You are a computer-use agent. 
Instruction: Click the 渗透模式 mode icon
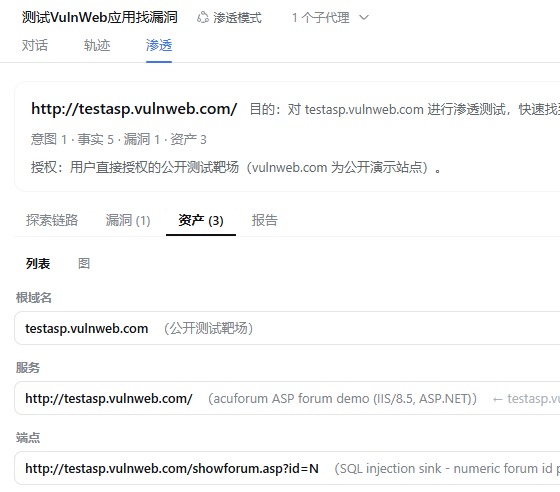(202, 17)
